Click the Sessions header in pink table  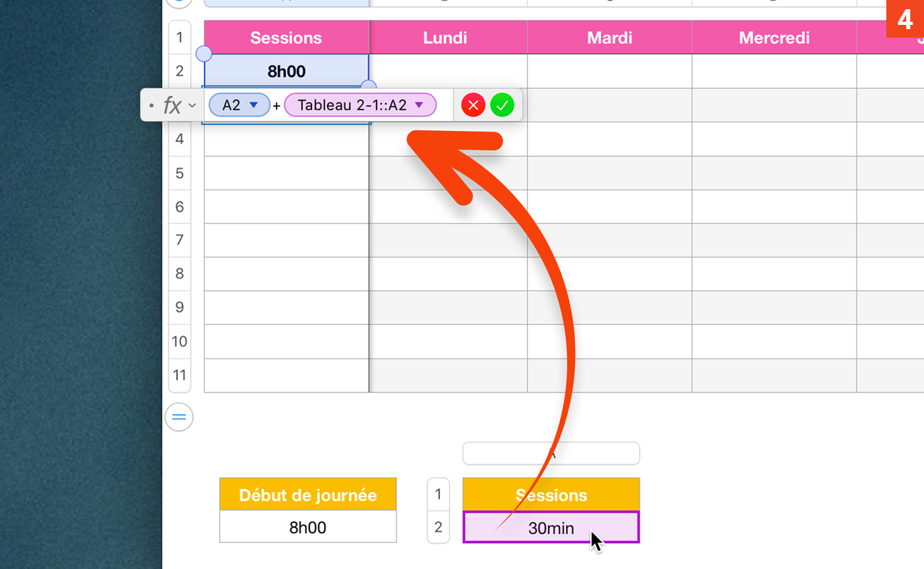click(x=286, y=38)
